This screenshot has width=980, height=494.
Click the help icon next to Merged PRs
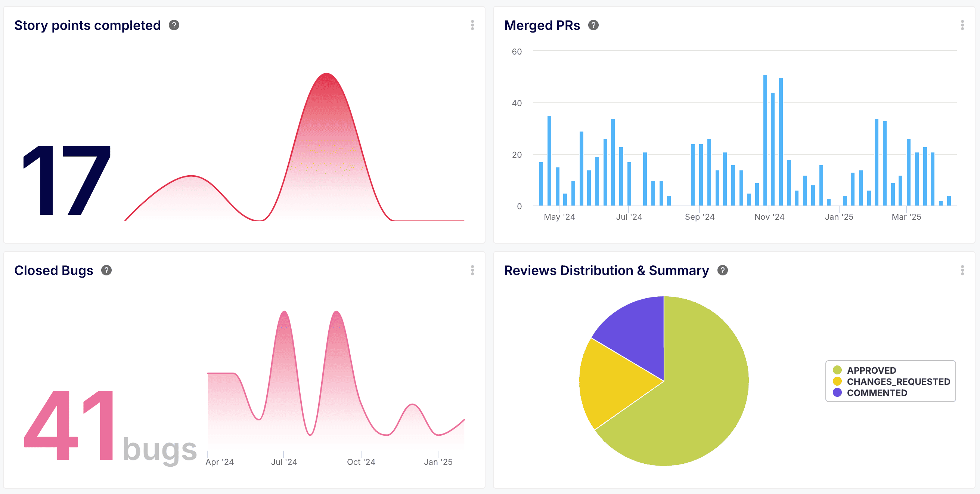[x=593, y=25]
